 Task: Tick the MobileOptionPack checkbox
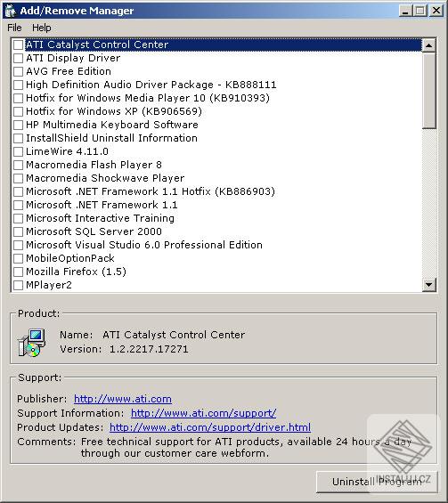pyautogui.click(x=19, y=258)
